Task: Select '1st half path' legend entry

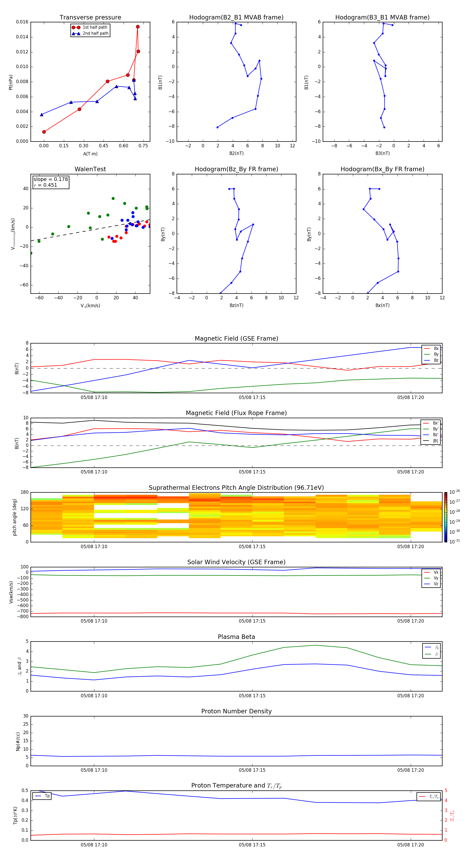Action: coord(90,27)
